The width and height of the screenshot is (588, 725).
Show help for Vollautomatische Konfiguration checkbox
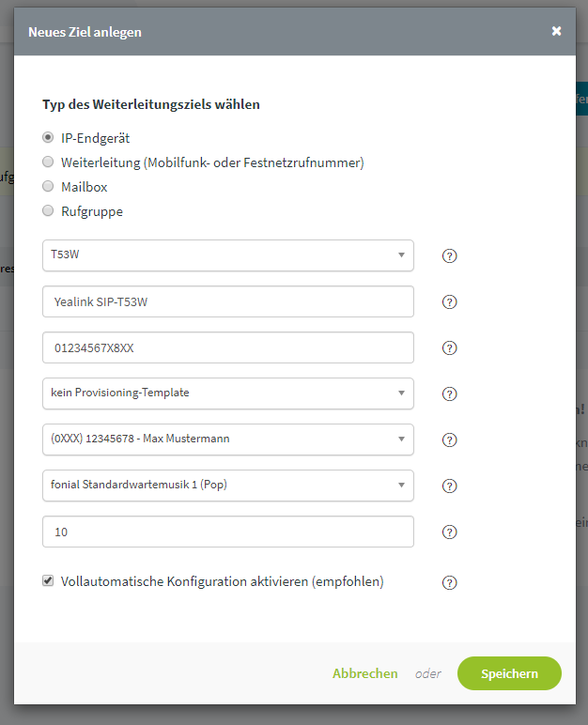point(449,582)
